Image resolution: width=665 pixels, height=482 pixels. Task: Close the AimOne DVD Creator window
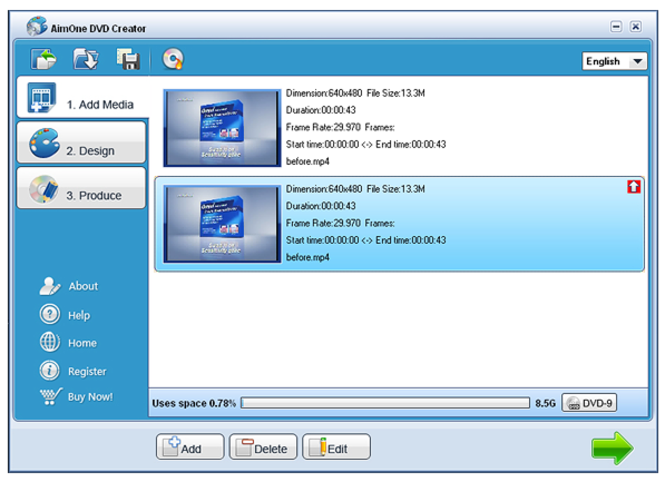coord(635,27)
